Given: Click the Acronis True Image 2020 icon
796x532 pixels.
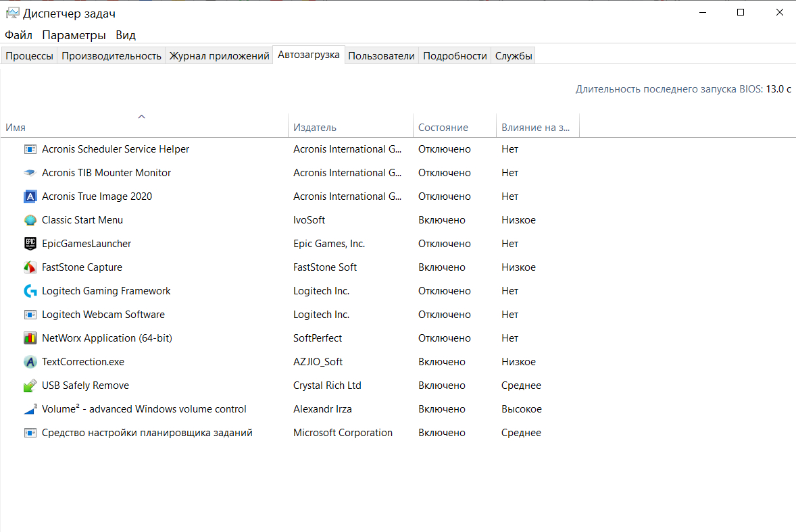Looking at the screenshot, I should point(30,196).
